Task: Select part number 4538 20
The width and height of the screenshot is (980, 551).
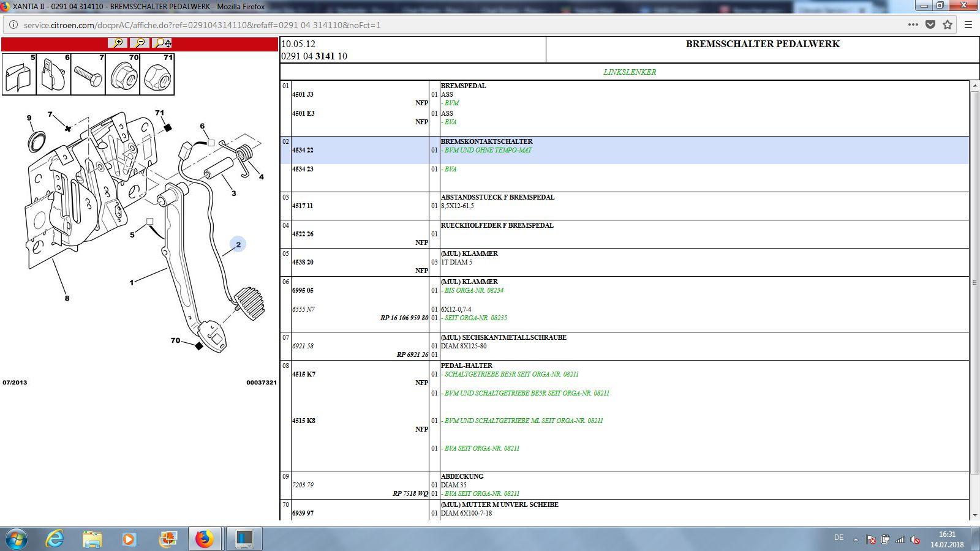Action: (x=303, y=263)
